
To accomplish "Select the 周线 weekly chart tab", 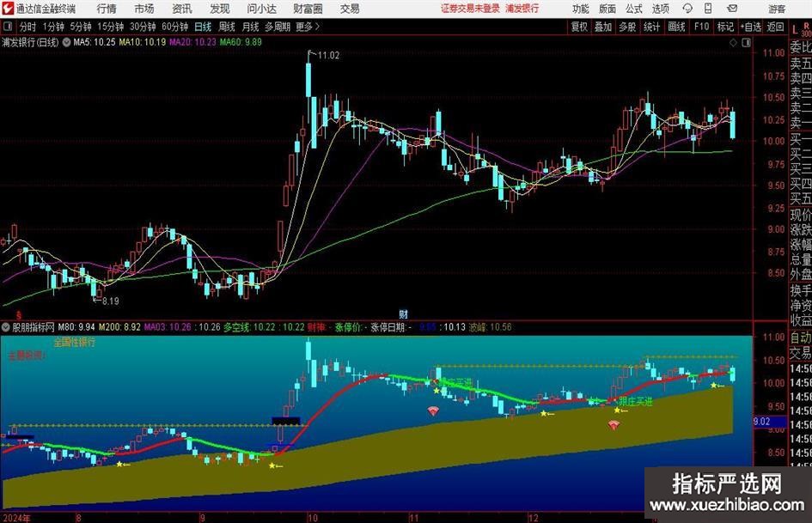I will pyautogui.click(x=227, y=27).
